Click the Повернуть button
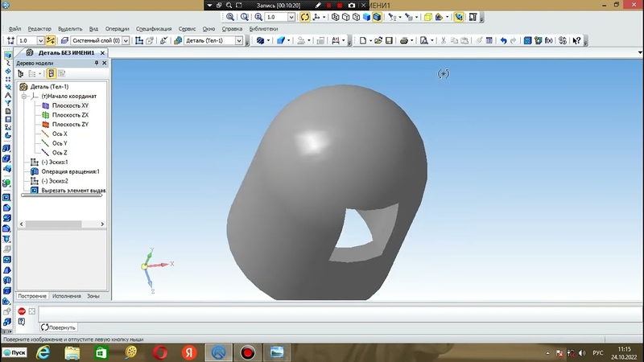 (59, 327)
